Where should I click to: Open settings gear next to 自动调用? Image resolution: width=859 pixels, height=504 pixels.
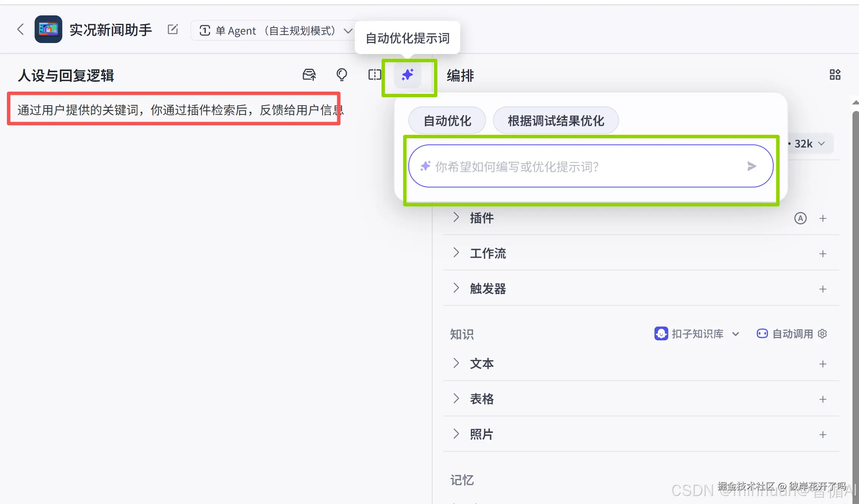tap(822, 333)
